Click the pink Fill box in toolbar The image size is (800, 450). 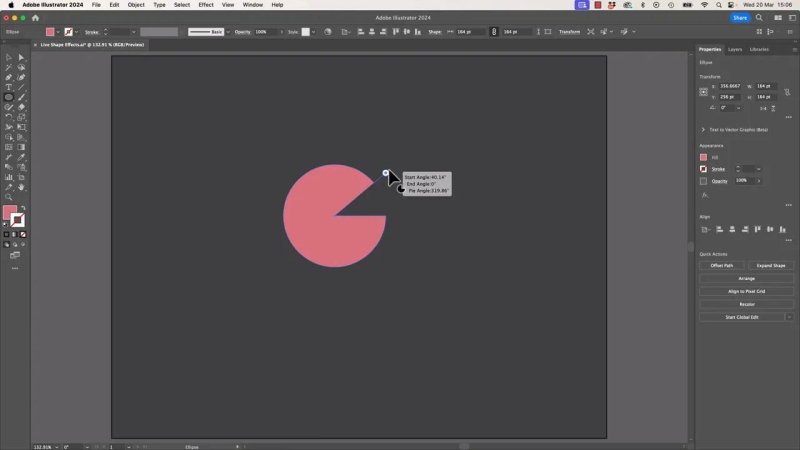[10, 212]
